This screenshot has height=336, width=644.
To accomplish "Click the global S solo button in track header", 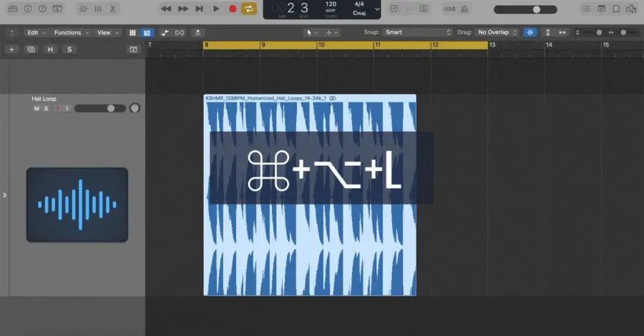I will pos(69,49).
